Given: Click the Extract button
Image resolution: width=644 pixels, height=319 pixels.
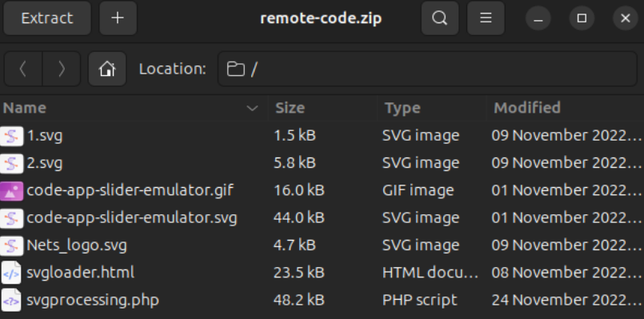Looking at the screenshot, I should [47, 18].
